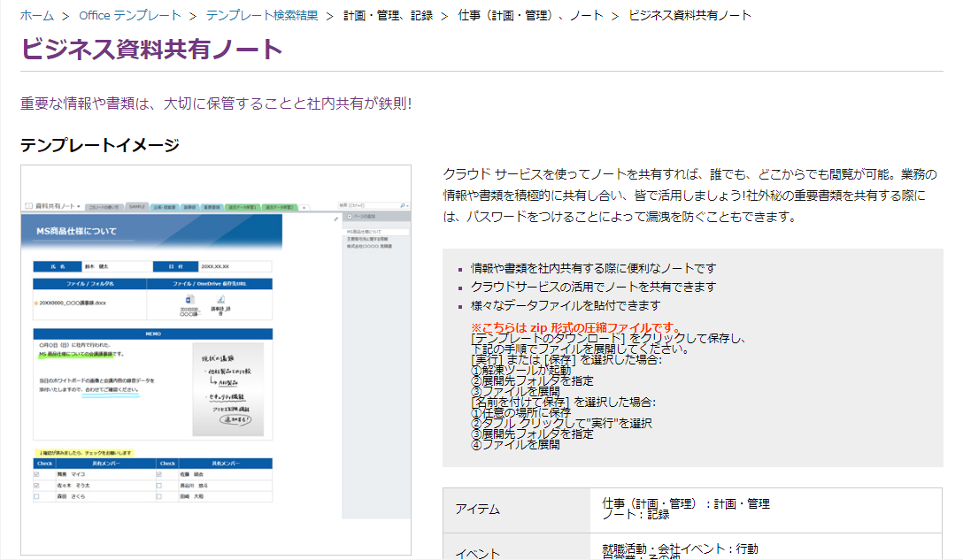Open the Word attachment 20XX0000_〇〇〇議事録 icon
Image resolution: width=963 pixels, height=560 pixels.
coord(189,300)
